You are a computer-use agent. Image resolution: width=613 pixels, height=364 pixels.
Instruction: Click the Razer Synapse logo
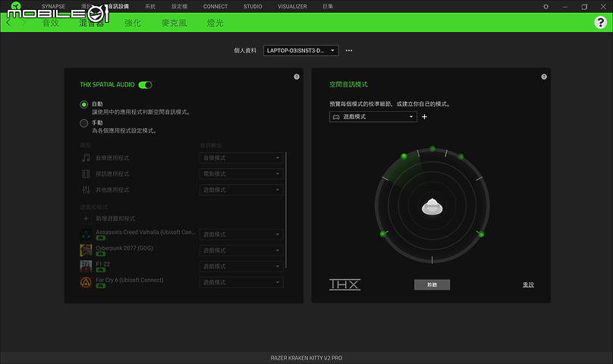(16, 5)
